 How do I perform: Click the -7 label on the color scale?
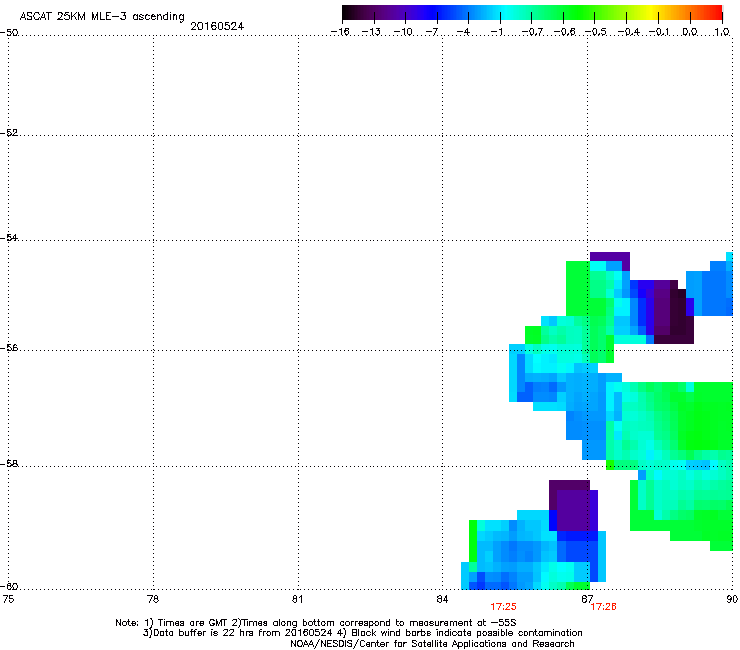tap(432, 32)
